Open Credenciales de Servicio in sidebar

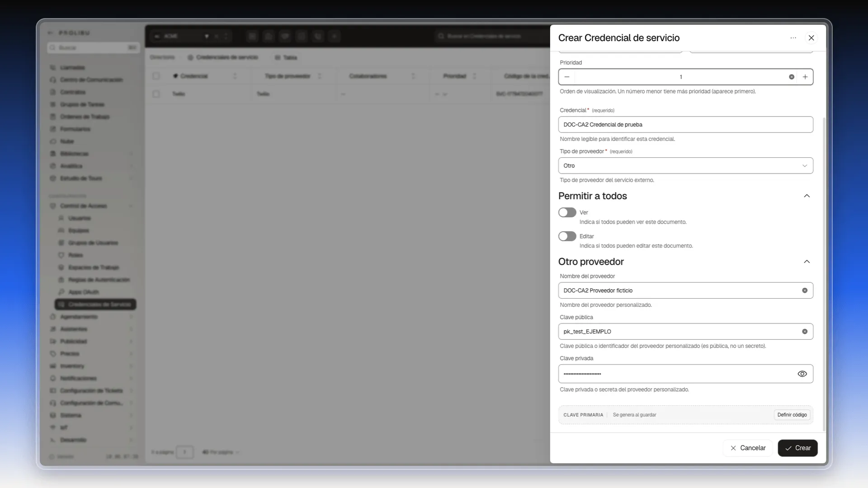tap(95, 305)
